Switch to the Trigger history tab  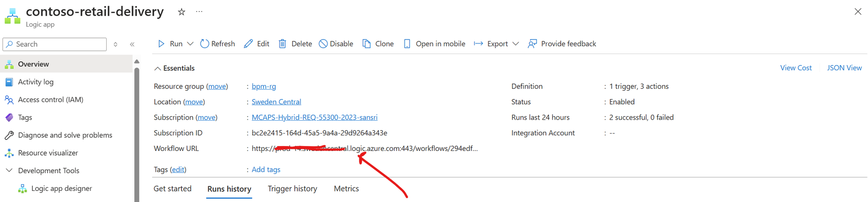[x=292, y=188]
